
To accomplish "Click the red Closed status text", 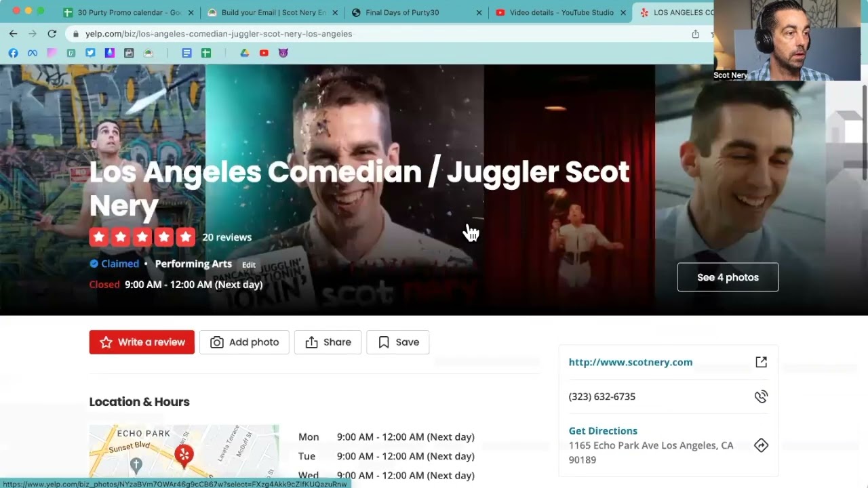I will click(x=104, y=285).
